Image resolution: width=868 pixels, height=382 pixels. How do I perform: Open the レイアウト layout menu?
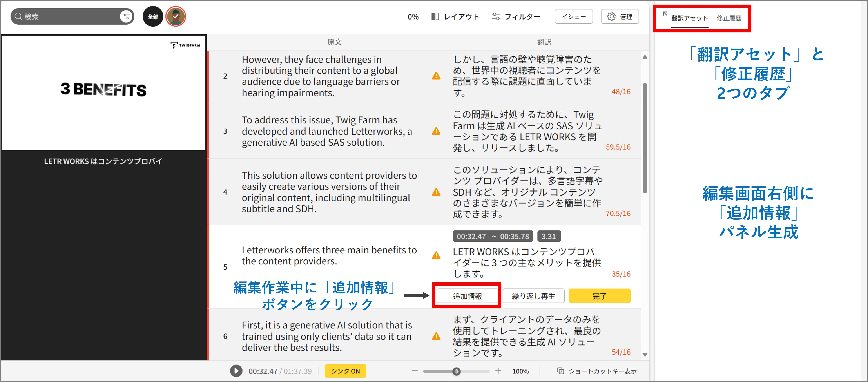tap(455, 16)
